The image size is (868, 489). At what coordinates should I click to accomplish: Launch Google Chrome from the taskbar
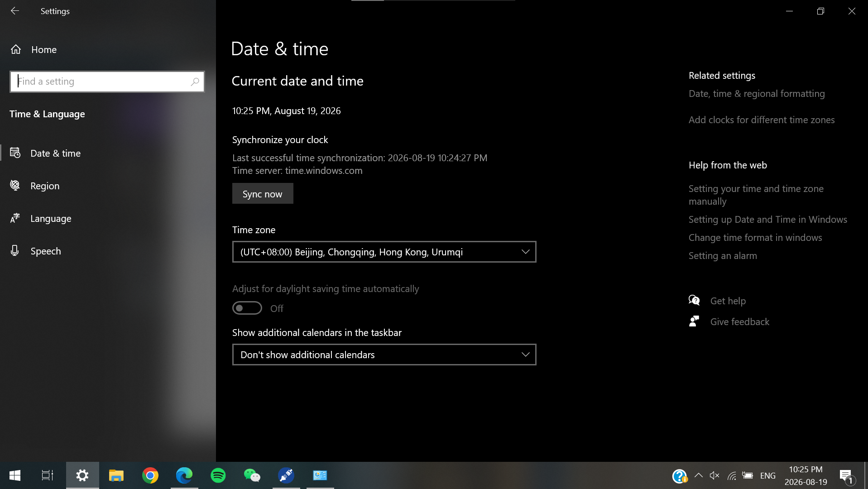click(150, 475)
